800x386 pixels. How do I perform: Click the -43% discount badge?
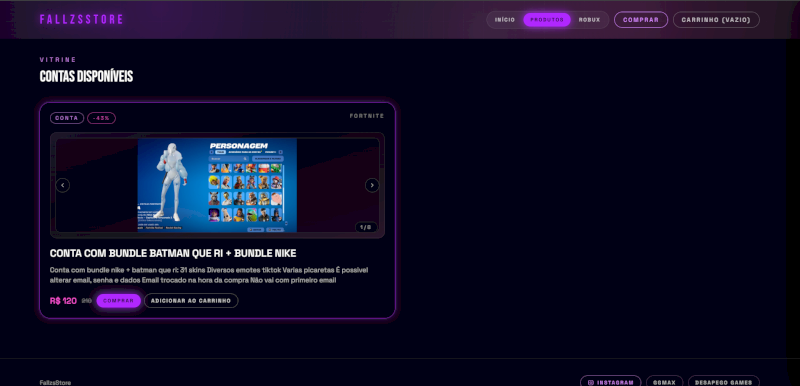point(102,118)
